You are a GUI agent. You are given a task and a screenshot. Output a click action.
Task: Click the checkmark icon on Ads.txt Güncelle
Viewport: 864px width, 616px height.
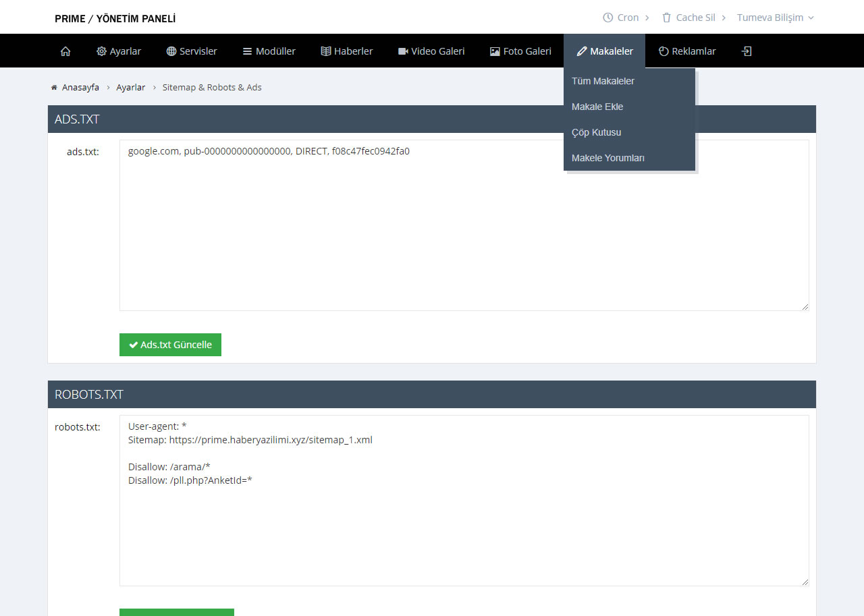coord(134,345)
